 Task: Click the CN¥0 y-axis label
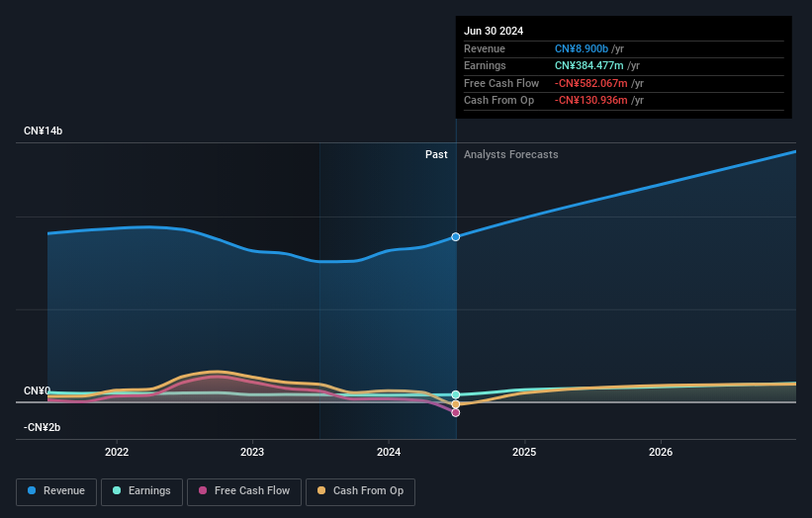pyautogui.click(x=37, y=390)
